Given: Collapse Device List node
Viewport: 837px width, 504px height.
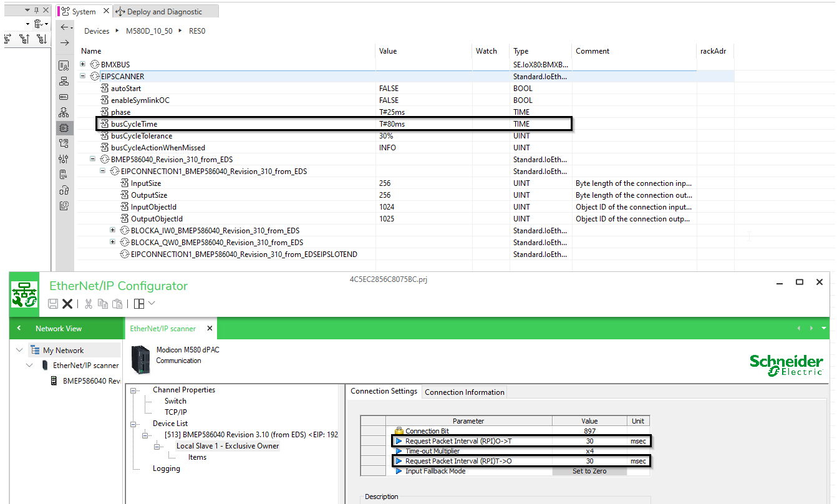Looking at the screenshot, I should coord(133,424).
